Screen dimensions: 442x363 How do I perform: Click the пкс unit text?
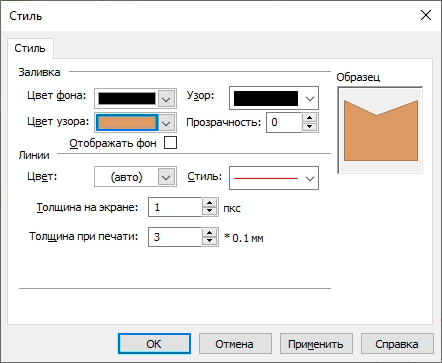(232, 209)
